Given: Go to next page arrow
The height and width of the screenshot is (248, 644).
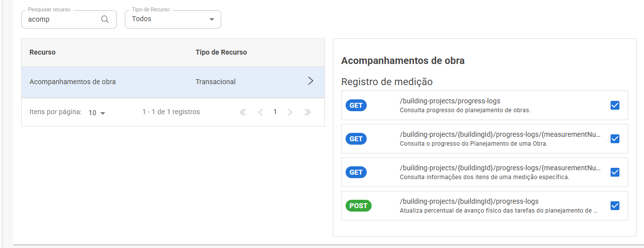Looking at the screenshot, I should click(x=290, y=112).
